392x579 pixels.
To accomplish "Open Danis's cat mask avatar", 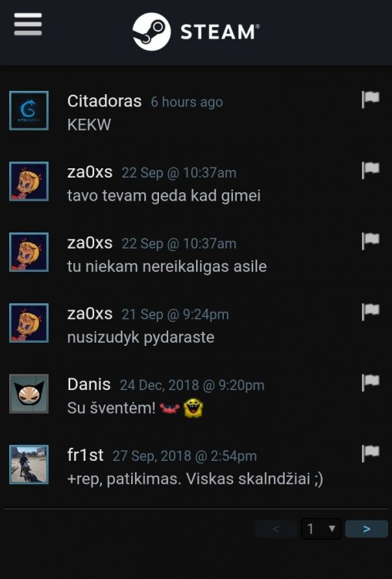I will 29,394.
